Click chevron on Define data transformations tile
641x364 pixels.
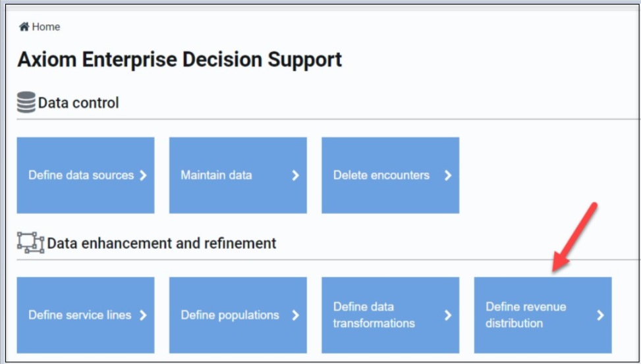(x=448, y=315)
